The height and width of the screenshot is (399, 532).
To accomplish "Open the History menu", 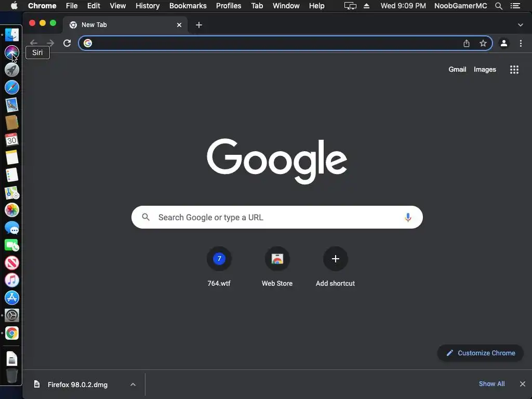I will [148, 6].
